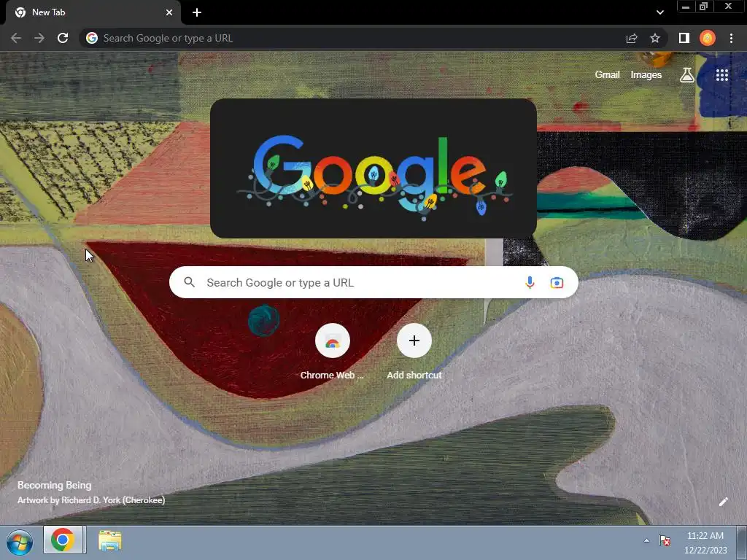Viewport: 747px width, 560px height.
Task: Customize this page with the pencil icon
Action: (723, 502)
